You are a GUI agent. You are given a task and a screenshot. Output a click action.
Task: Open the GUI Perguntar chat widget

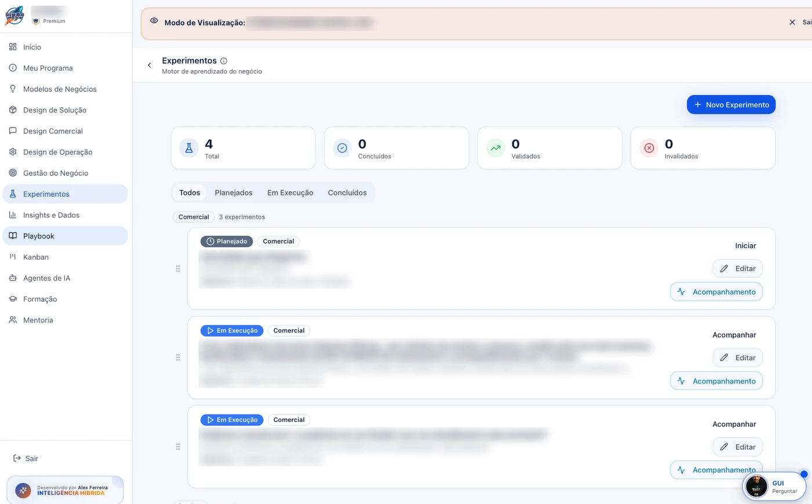pos(774,486)
